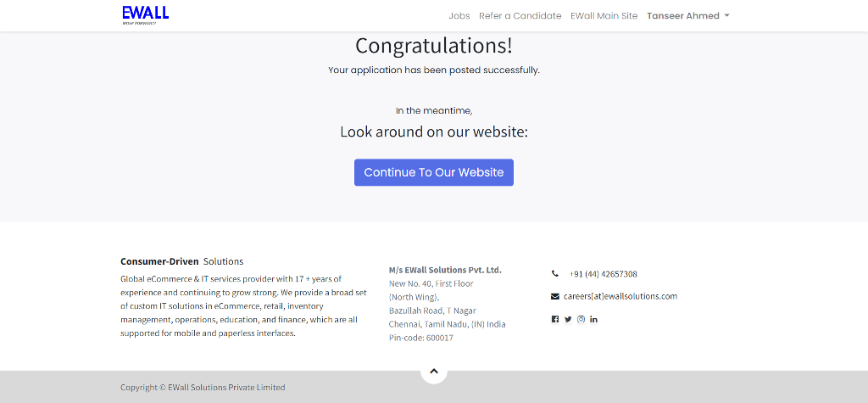
Task: Click 'M/s EWall Solutions Pvt. Ltd.' text
Action: [x=445, y=270]
